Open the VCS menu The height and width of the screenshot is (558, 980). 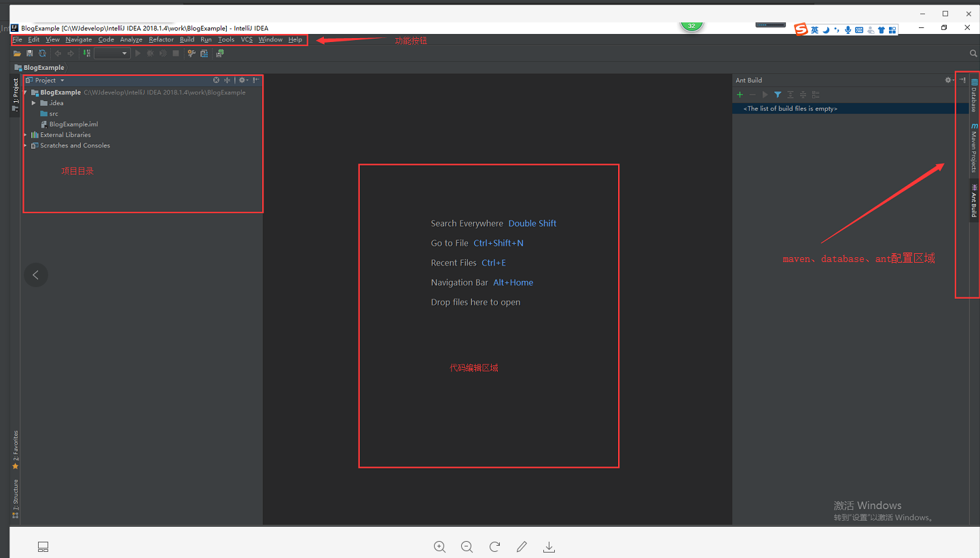247,39
